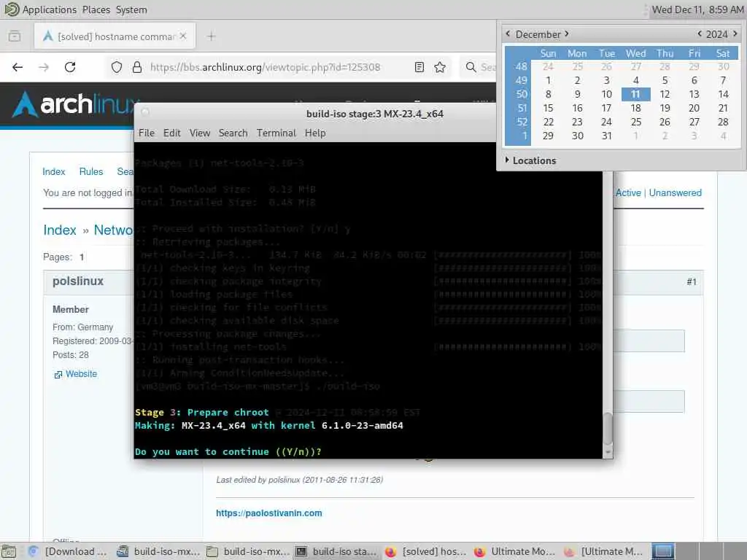
Task: Open the terminal Help menu
Action: (315, 133)
